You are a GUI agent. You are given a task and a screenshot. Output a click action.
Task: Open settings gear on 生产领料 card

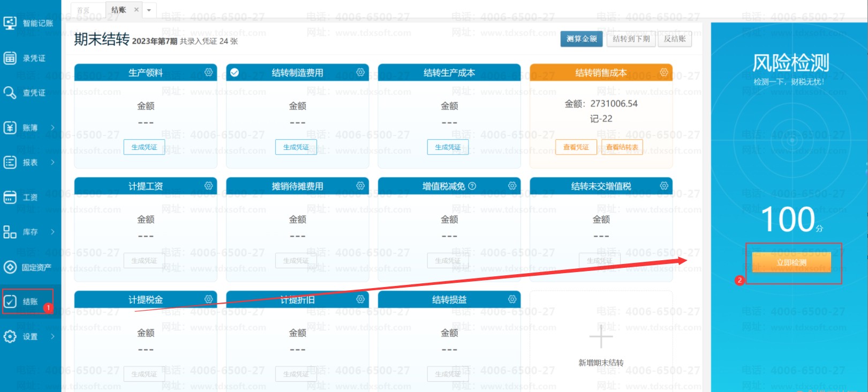click(x=208, y=72)
